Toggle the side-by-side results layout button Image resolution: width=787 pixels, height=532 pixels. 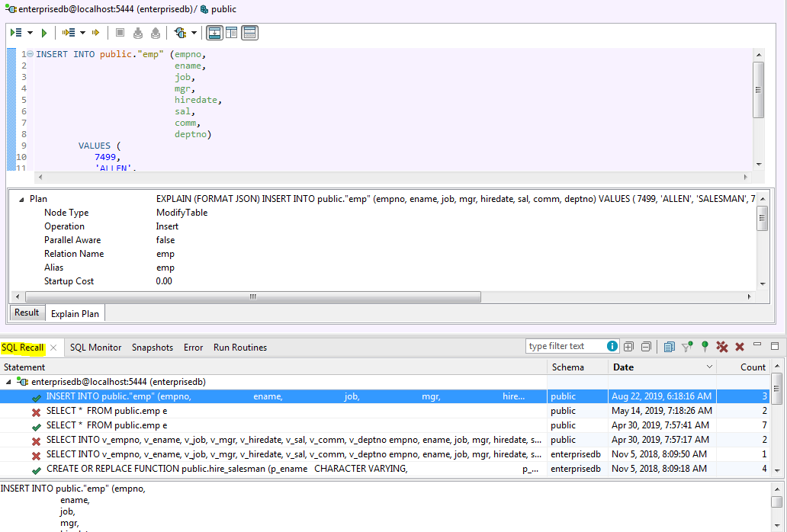(x=231, y=33)
